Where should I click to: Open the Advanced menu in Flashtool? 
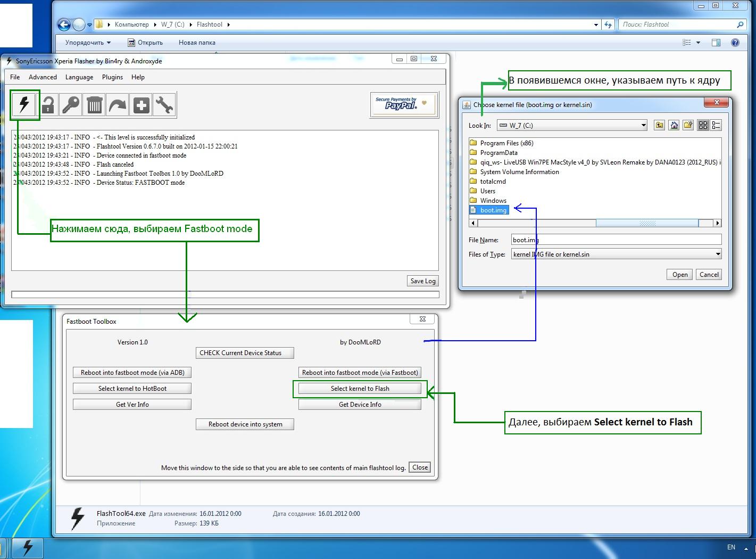point(43,77)
